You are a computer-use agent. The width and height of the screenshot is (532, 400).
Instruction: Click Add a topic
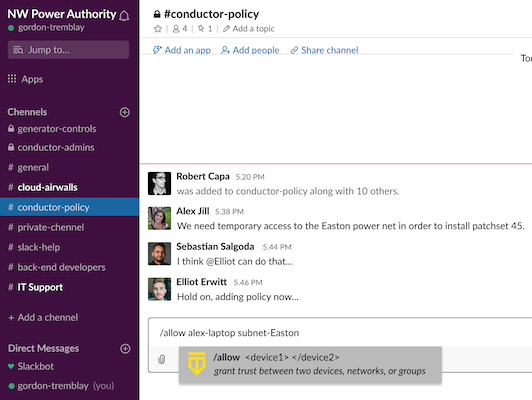[248, 29]
